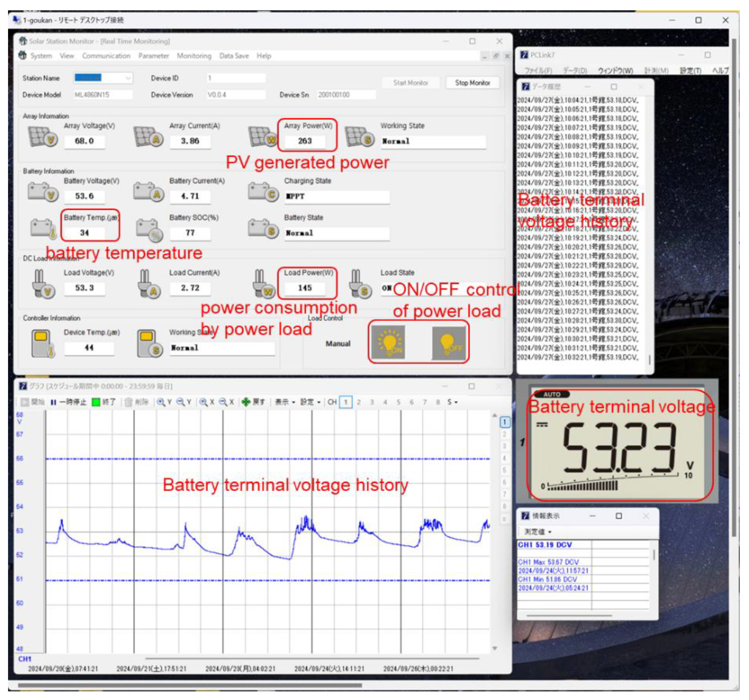The image size is (749, 700).
Task: Click the Device ID input field
Action: pos(236,78)
